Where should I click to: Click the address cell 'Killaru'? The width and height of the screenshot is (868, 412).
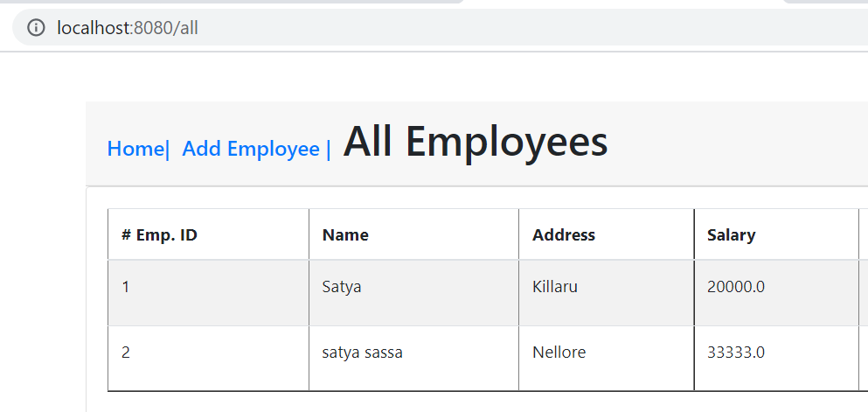pos(555,286)
